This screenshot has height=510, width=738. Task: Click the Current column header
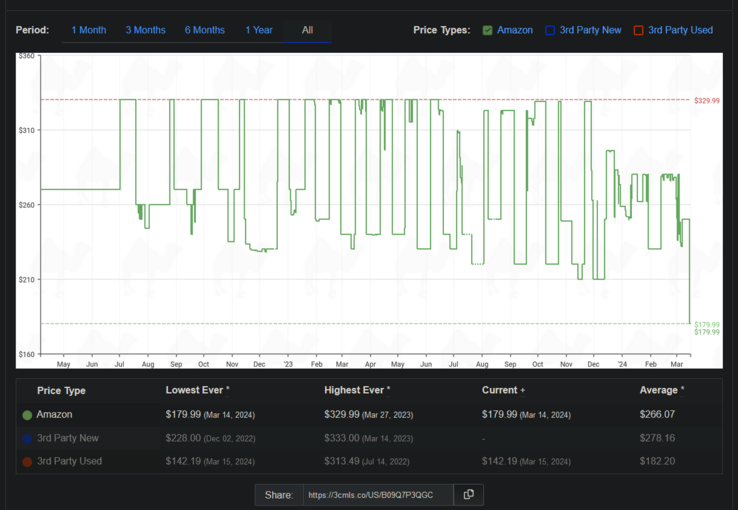click(503, 390)
